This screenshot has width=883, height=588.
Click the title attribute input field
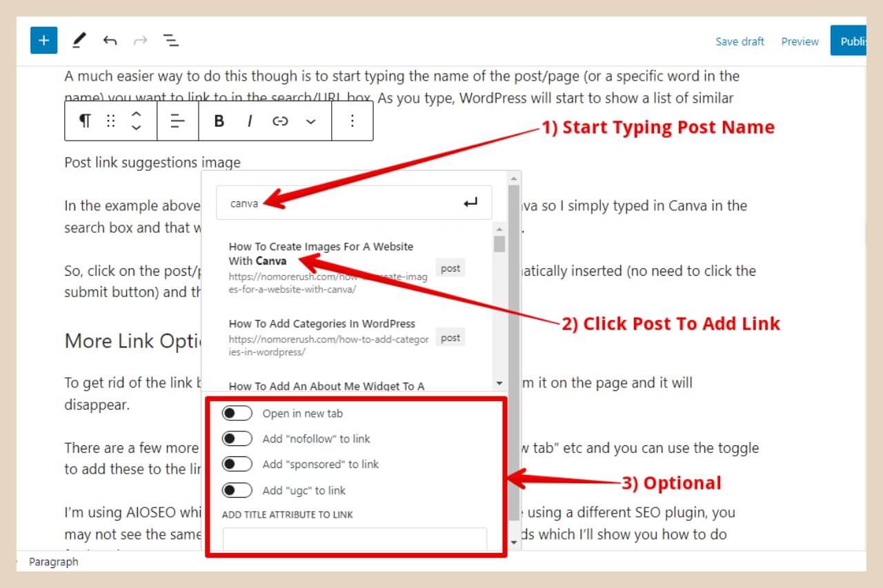click(x=353, y=540)
